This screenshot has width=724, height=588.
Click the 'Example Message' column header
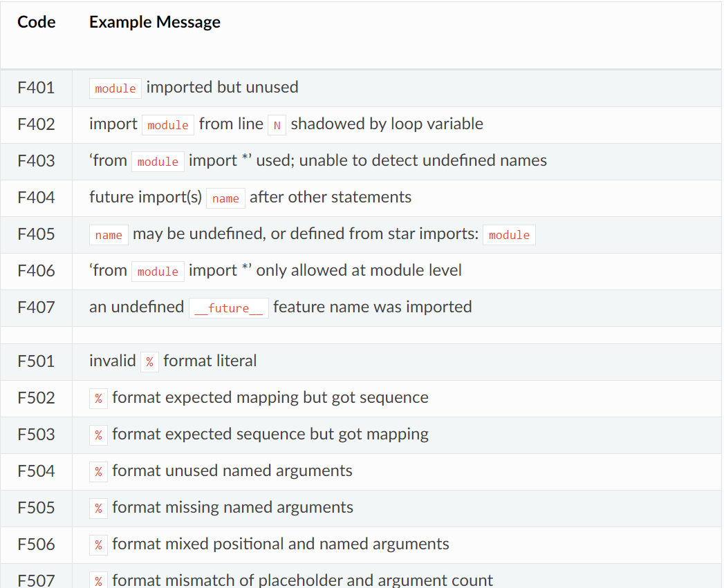click(155, 22)
